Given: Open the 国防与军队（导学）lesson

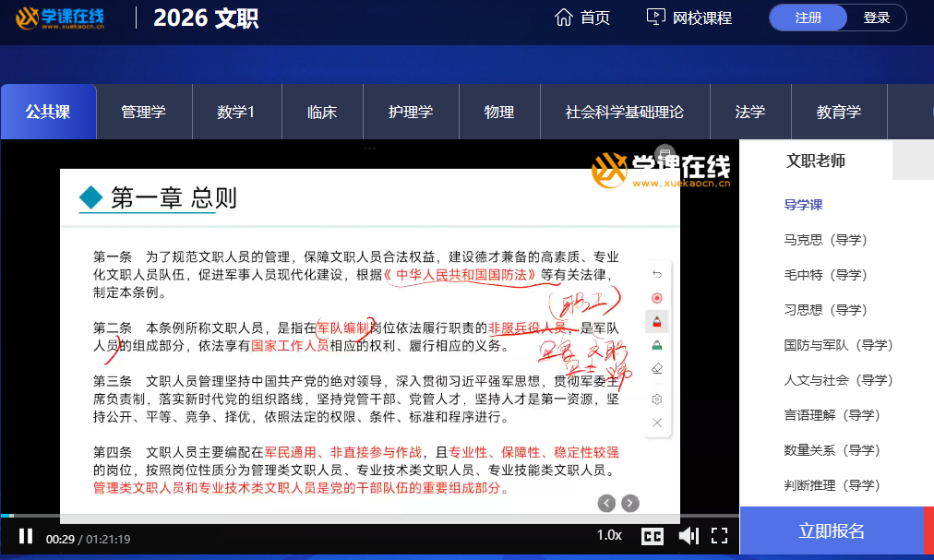Looking at the screenshot, I should point(839,346).
